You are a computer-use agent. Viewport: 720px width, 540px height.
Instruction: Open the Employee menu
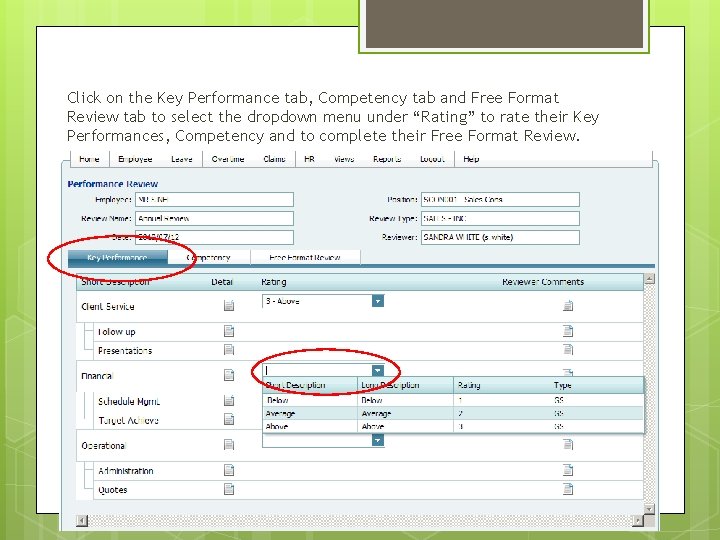(135, 159)
